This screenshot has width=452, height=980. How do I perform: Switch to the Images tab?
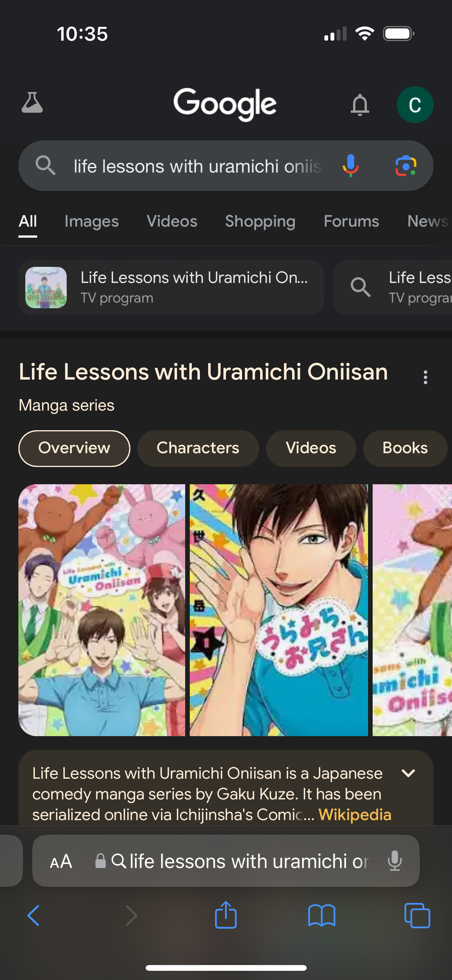pos(92,221)
